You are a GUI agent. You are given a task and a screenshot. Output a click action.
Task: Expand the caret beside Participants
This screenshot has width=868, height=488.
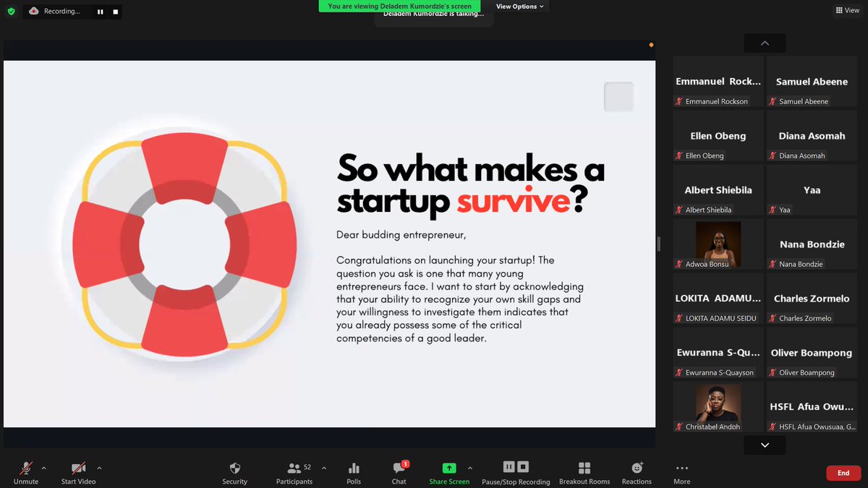(323, 468)
